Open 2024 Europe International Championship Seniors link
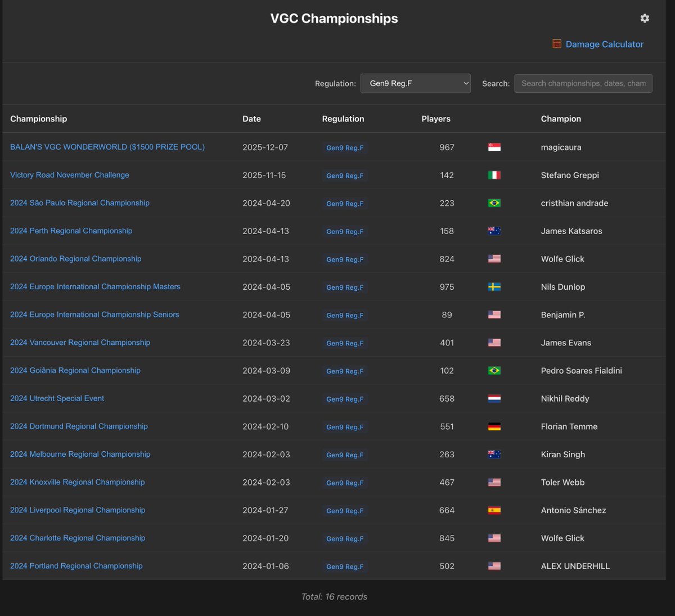The width and height of the screenshot is (675, 616). (x=94, y=314)
